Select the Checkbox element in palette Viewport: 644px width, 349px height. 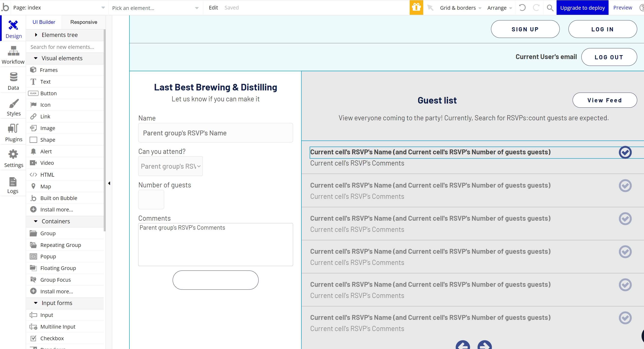pos(52,338)
